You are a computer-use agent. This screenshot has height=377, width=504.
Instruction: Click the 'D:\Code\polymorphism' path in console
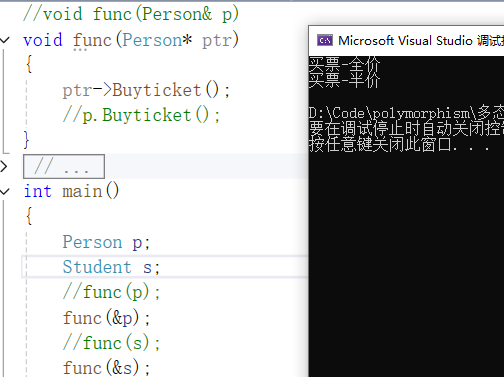coord(389,113)
